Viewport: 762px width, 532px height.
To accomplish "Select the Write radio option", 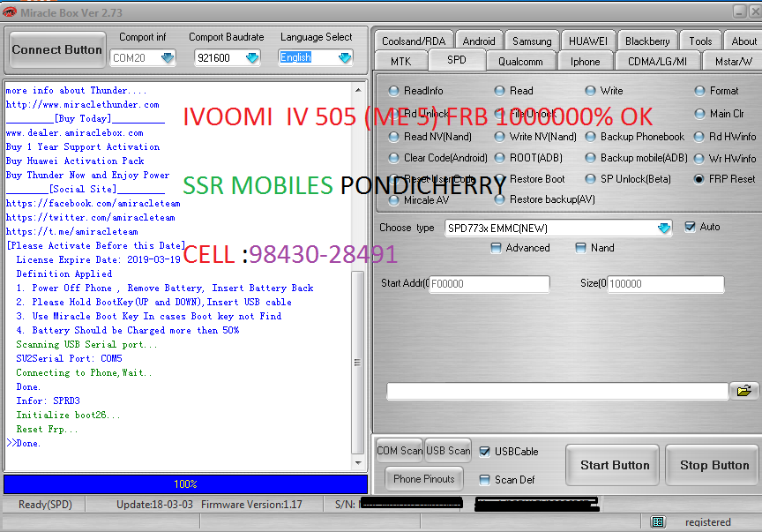I will pos(590,91).
